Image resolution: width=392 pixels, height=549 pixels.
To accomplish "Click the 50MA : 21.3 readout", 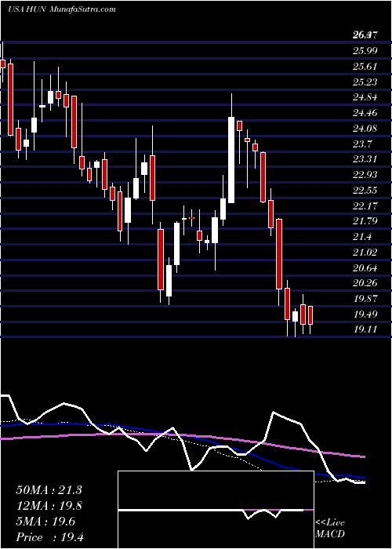I will (49, 490).
